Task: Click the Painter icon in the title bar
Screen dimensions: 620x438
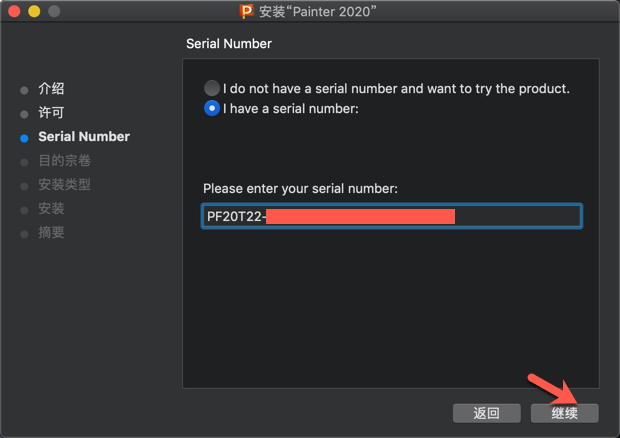Action: [x=247, y=11]
